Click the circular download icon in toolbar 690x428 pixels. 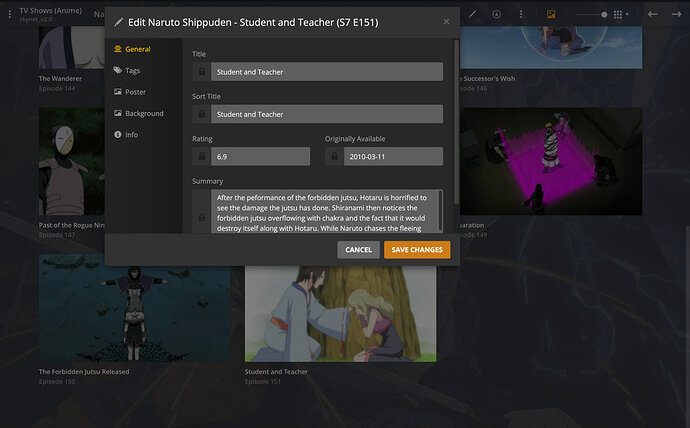click(x=496, y=14)
